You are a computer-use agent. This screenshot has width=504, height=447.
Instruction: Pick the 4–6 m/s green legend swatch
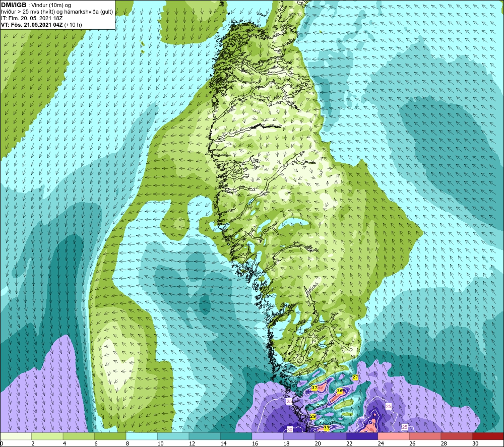(x=79, y=436)
